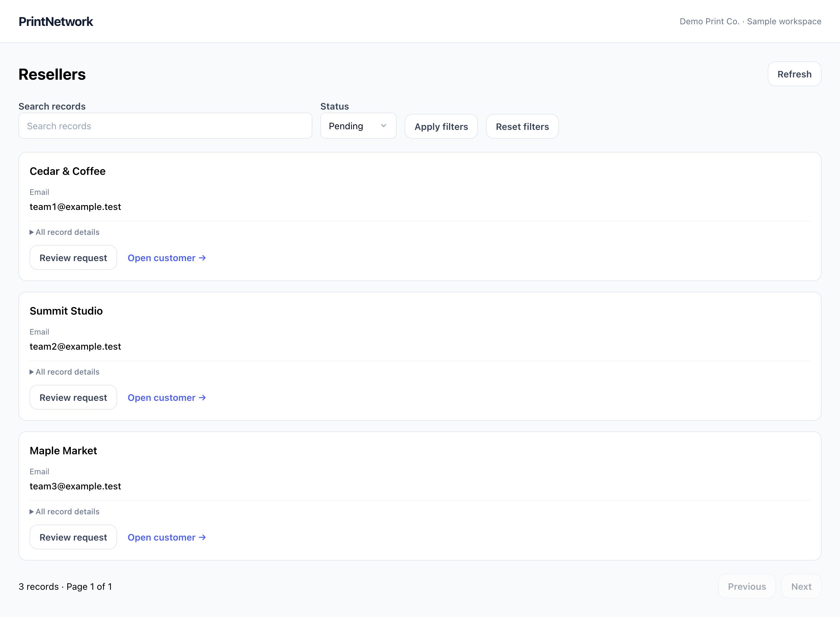Open customer link for Maple Market
This screenshot has height=617, width=840.
coord(167,537)
